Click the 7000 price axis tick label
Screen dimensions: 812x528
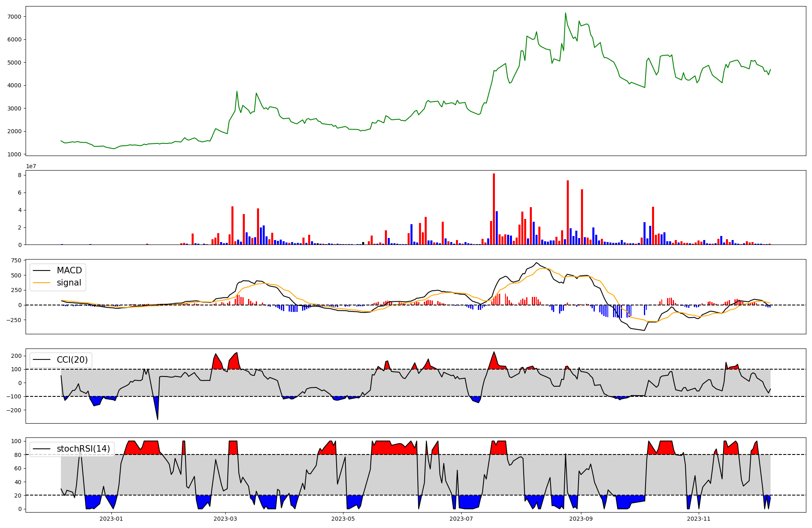point(15,17)
